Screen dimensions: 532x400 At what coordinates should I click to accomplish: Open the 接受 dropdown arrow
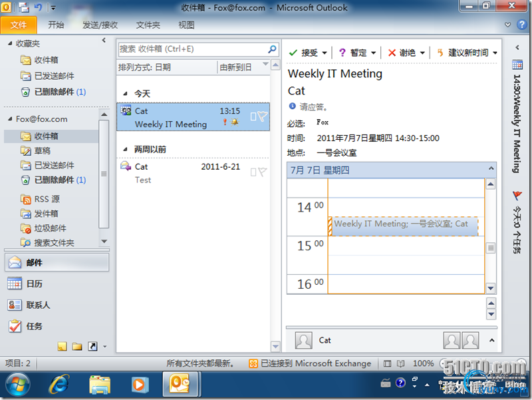(x=325, y=53)
